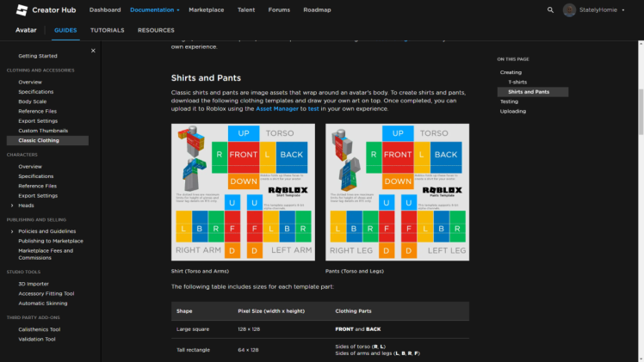Jump to T-shirts in On This Page
Viewport: 644px width, 362px height.
pyautogui.click(x=517, y=82)
